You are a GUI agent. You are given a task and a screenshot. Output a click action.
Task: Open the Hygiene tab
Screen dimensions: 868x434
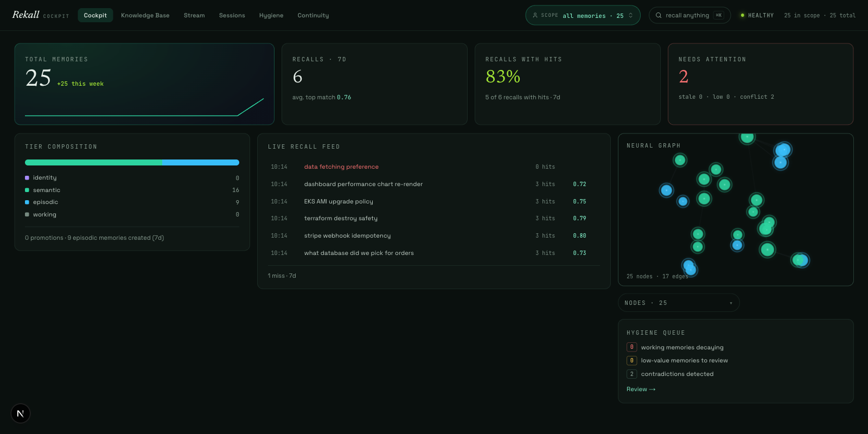pyautogui.click(x=271, y=15)
